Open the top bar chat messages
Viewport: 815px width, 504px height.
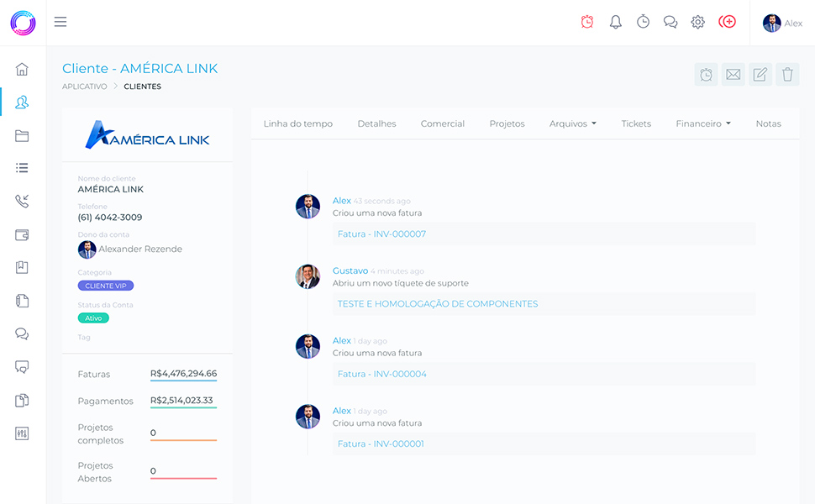coord(670,22)
